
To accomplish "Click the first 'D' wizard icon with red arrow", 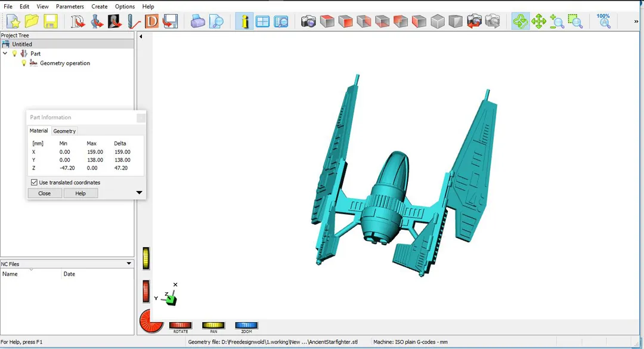I will pos(78,21).
